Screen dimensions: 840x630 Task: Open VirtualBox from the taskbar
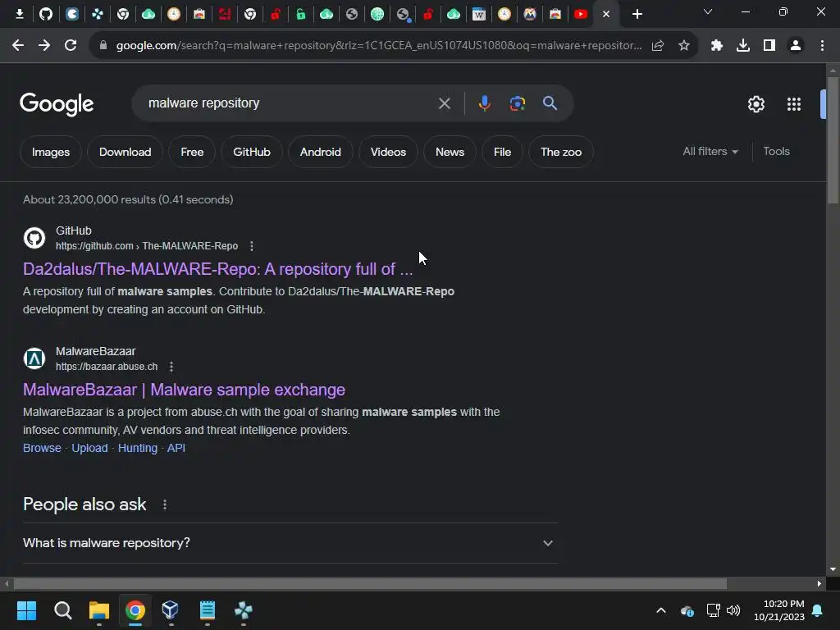(x=171, y=610)
